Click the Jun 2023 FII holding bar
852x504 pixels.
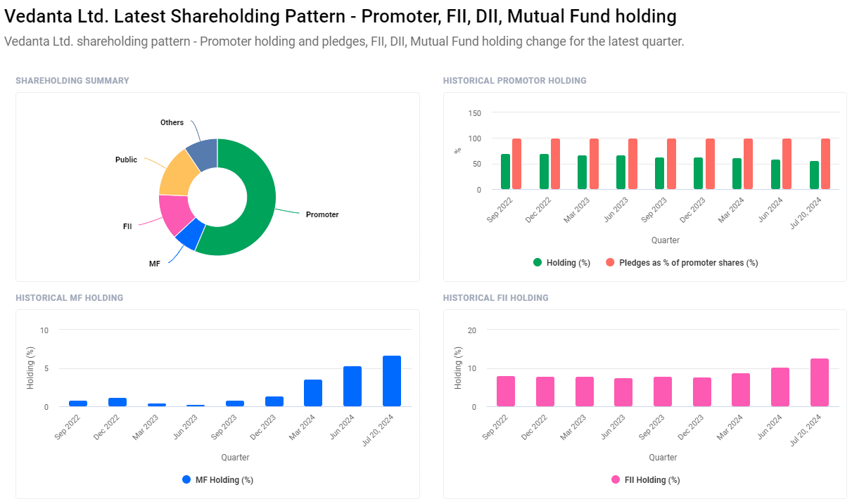[623, 392]
